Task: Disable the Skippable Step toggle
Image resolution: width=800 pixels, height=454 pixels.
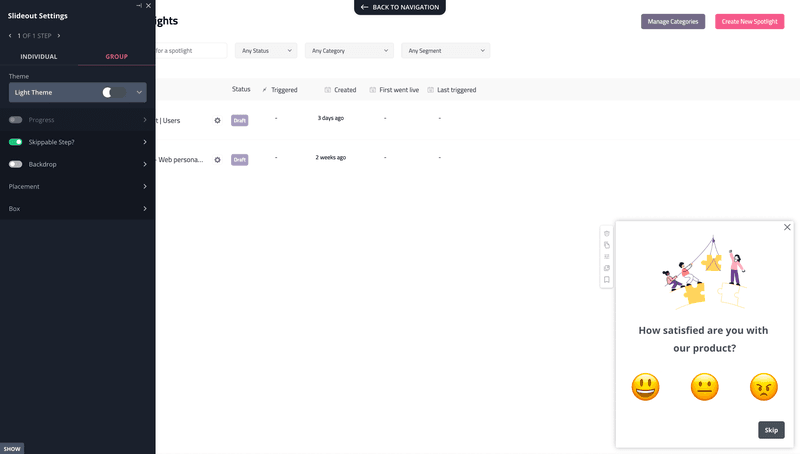Action: 16,142
